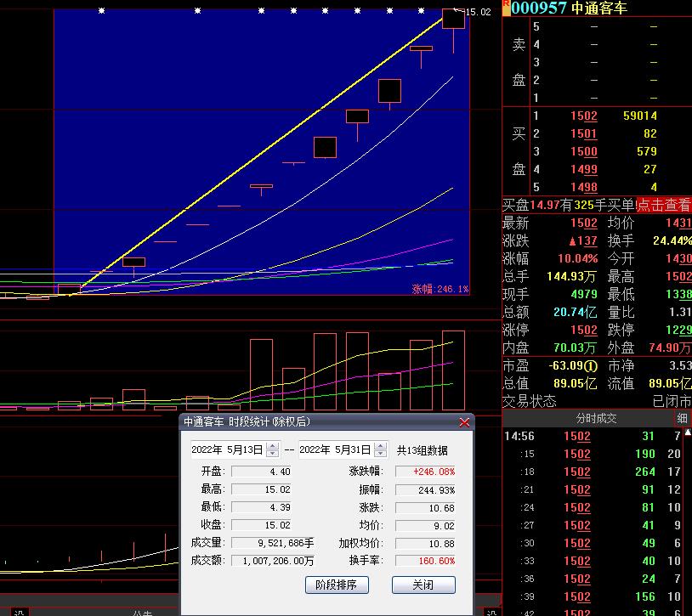The height and width of the screenshot is (616, 692).
Task: Click the start date field 2022年5月13日
Action: pyautogui.click(x=227, y=450)
